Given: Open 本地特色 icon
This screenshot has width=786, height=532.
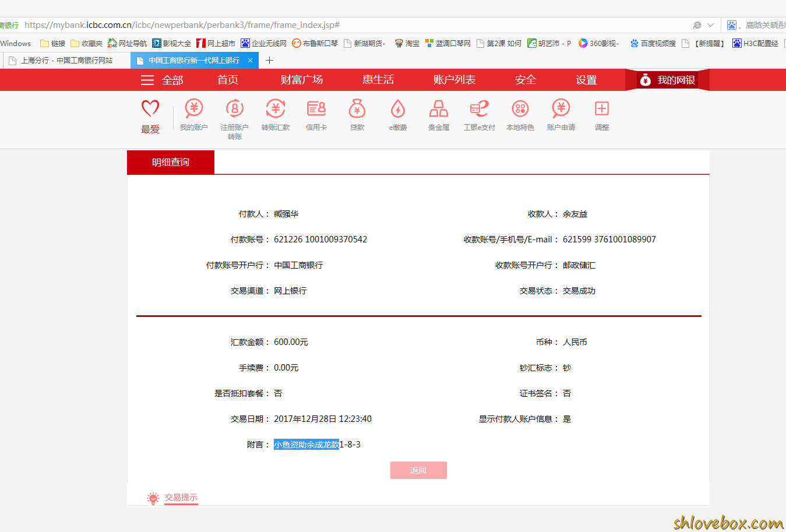Looking at the screenshot, I should coord(520,109).
